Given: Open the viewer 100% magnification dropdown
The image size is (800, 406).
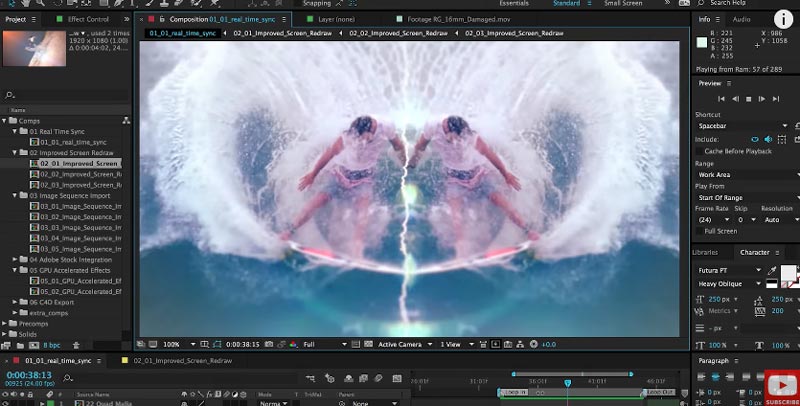Looking at the screenshot, I should click(x=179, y=345).
